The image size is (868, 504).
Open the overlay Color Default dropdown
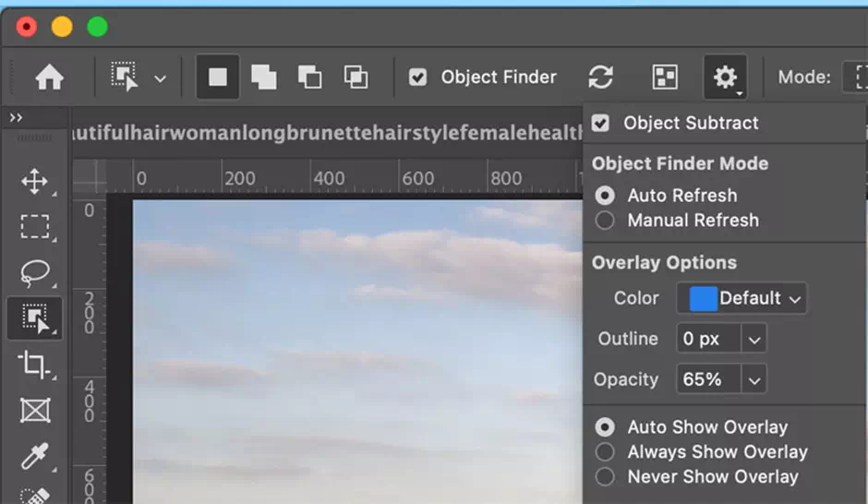click(x=741, y=298)
